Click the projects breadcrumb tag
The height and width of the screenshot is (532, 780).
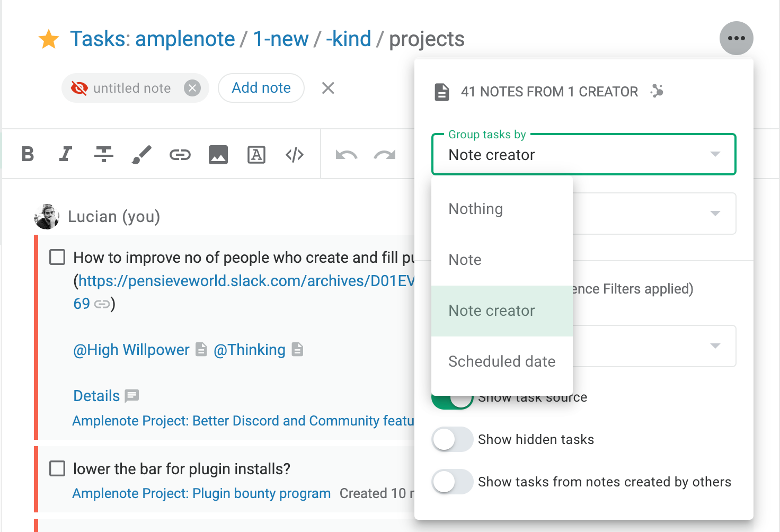click(x=427, y=39)
